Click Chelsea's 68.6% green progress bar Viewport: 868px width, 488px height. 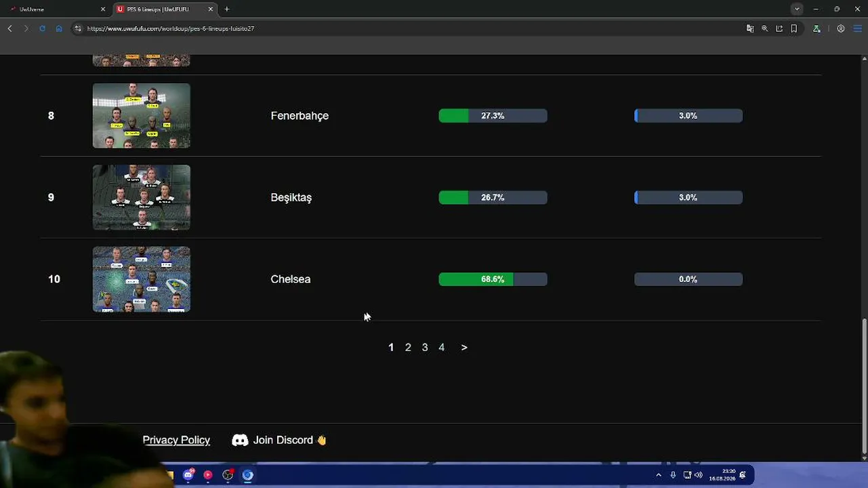pyautogui.click(x=493, y=279)
